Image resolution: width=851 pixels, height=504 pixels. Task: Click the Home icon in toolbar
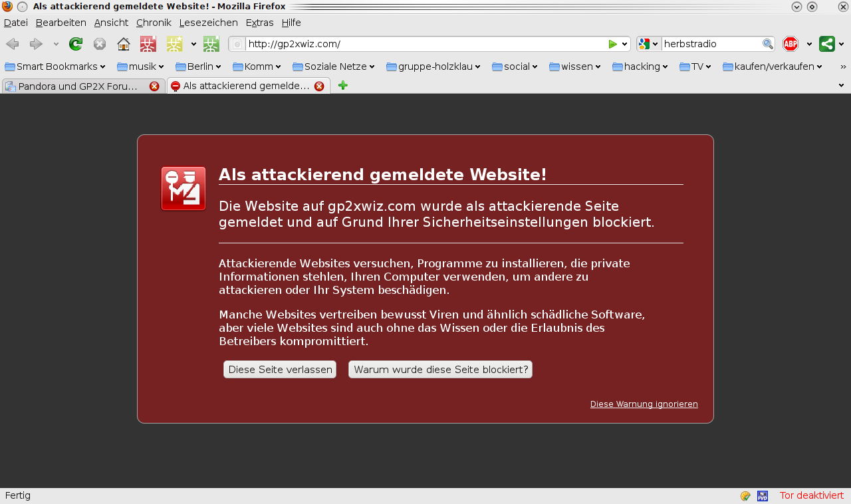(124, 45)
